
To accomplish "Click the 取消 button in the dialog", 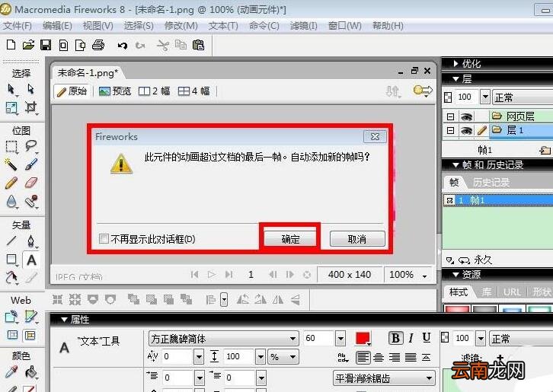I will coord(357,239).
